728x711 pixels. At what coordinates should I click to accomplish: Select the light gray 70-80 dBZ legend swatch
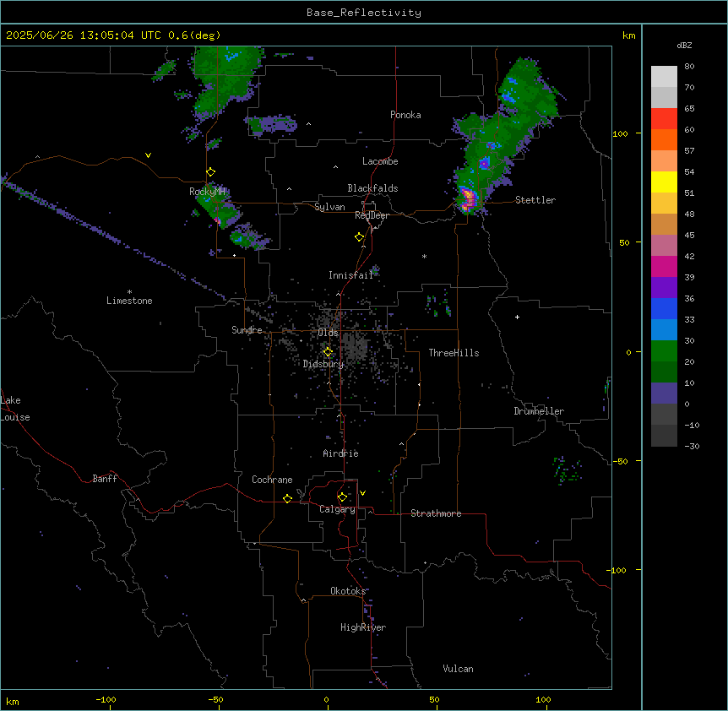click(x=664, y=77)
